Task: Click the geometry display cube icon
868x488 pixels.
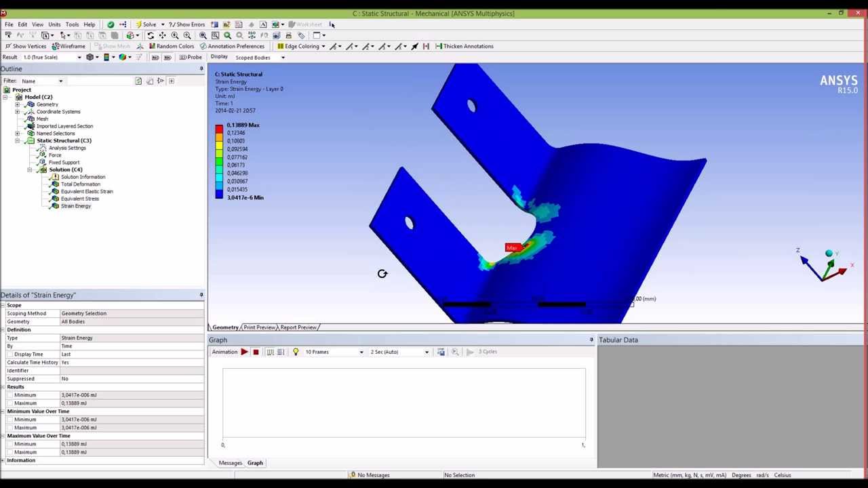Action: (x=90, y=57)
